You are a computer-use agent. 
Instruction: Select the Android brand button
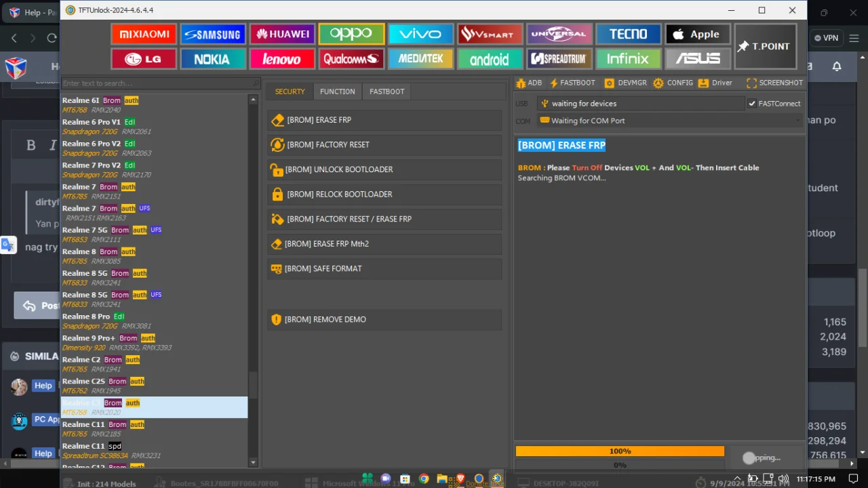point(490,59)
